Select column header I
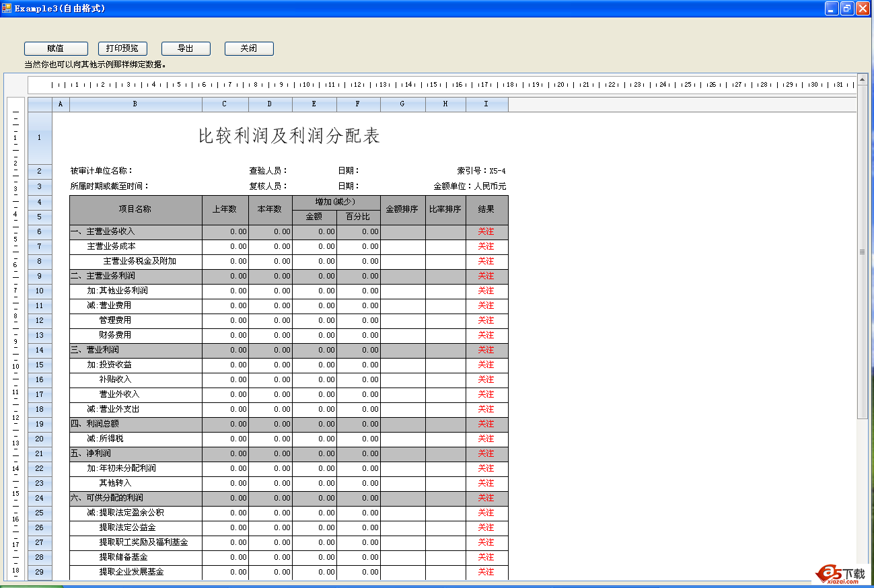Image resolution: width=874 pixels, height=588 pixels. (x=486, y=104)
